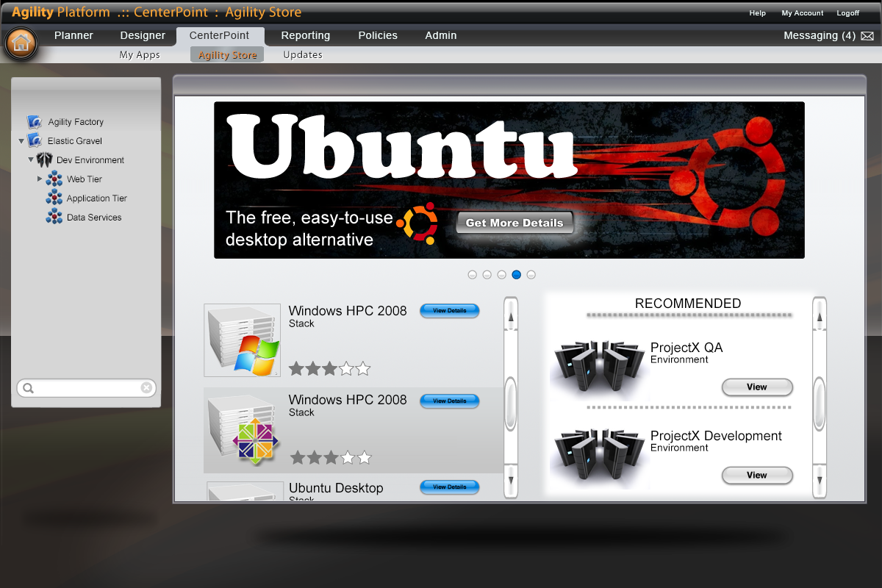This screenshot has height=588, width=882.
Task: Click the app list scrollbar thumb
Action: [511, 404]
